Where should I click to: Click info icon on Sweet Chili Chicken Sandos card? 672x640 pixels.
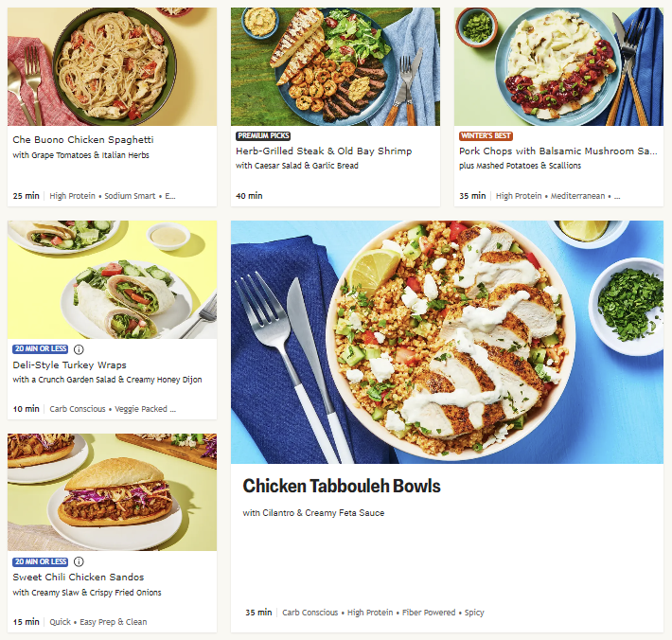pos(79,561)
